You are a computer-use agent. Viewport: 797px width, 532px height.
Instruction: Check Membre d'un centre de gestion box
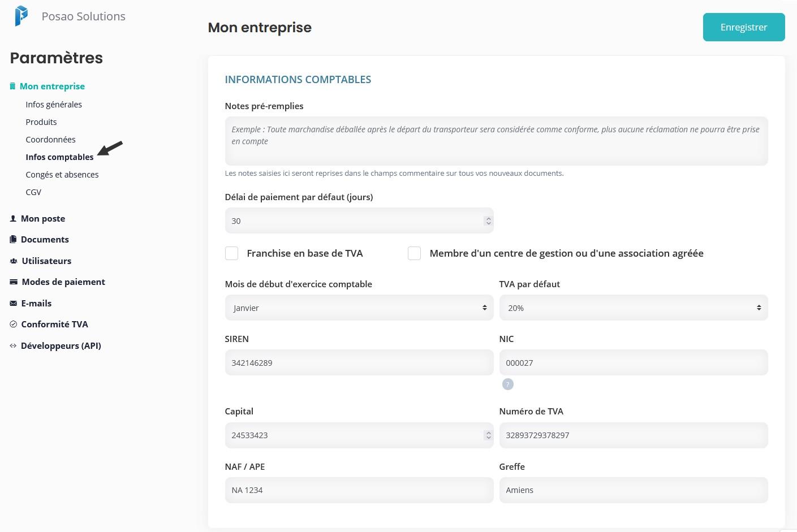(x=415, y=253)
